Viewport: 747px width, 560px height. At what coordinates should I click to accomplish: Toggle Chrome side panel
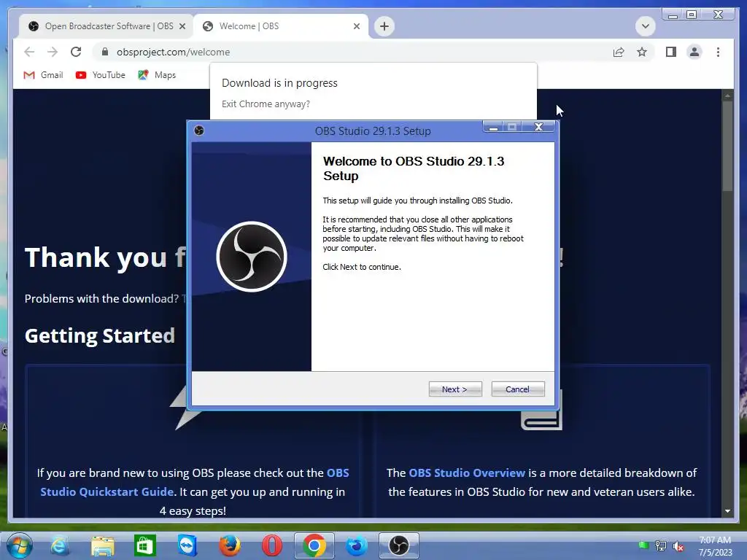coord(671,52)
